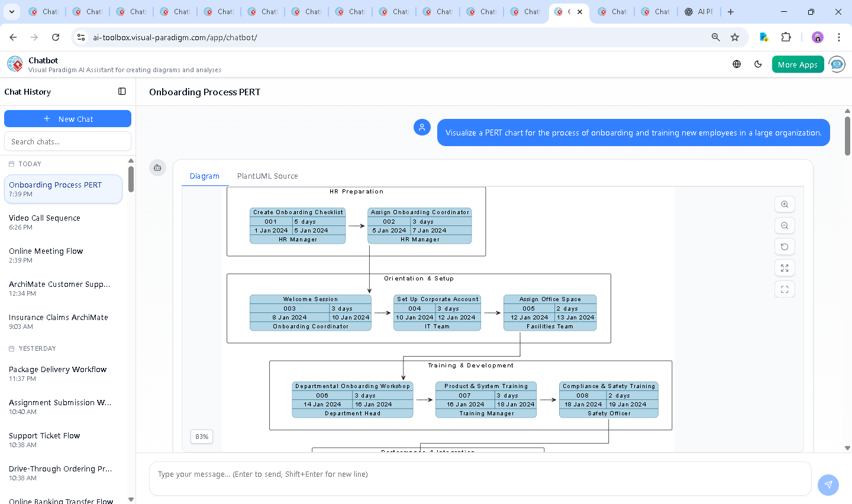Open the language selector globe

click(x=736, y=64)
